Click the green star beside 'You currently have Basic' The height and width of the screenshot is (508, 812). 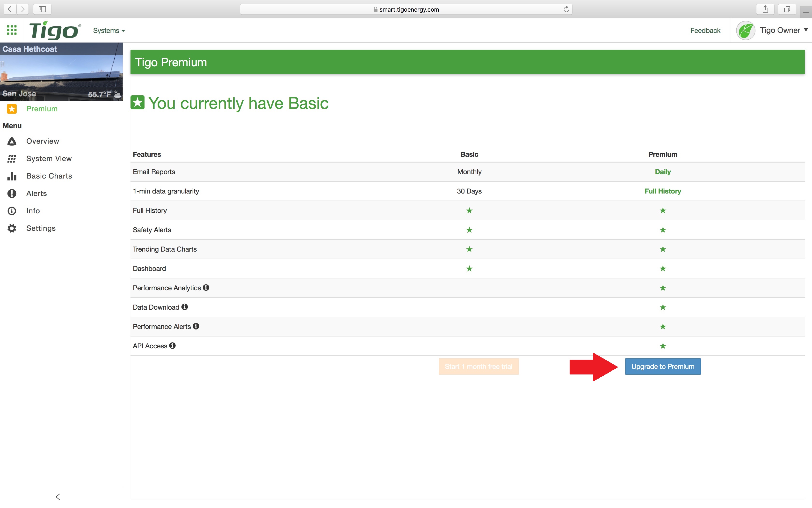click(x=137, y=102)
